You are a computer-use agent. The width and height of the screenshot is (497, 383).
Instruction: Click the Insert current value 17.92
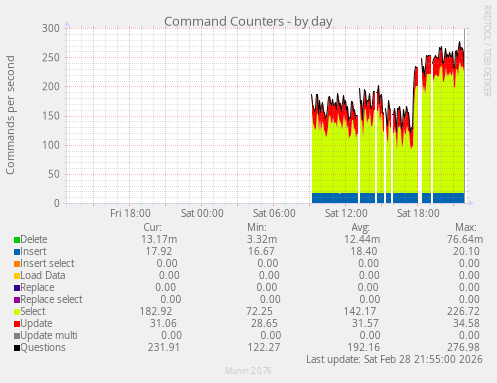pyautogui.click(x=159, y=251)
